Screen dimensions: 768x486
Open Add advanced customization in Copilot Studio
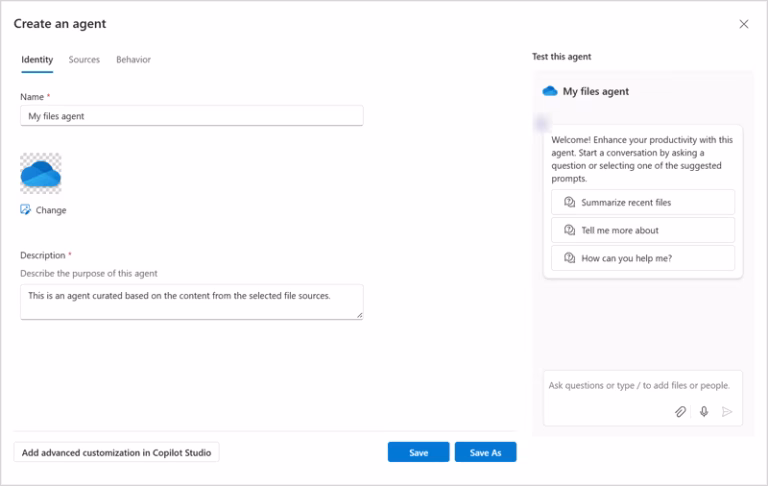(x=117, y=452)
